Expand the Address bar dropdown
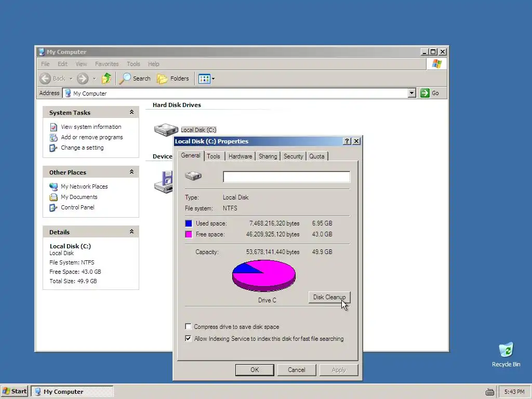The width and height of the screenshot is (532, 399). [x=411, y=93]
